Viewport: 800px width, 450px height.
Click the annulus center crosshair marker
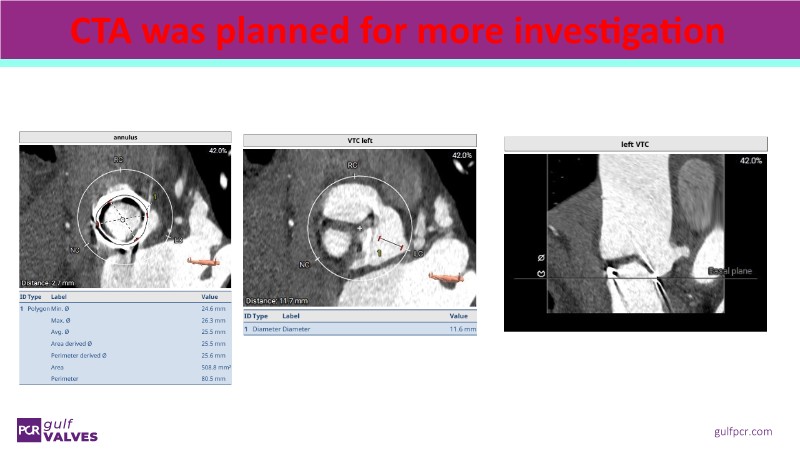point(123,217)
